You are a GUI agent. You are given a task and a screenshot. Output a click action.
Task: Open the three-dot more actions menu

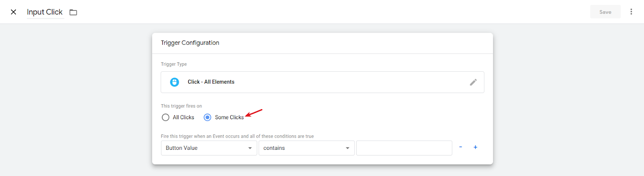[x=631, y=12]
